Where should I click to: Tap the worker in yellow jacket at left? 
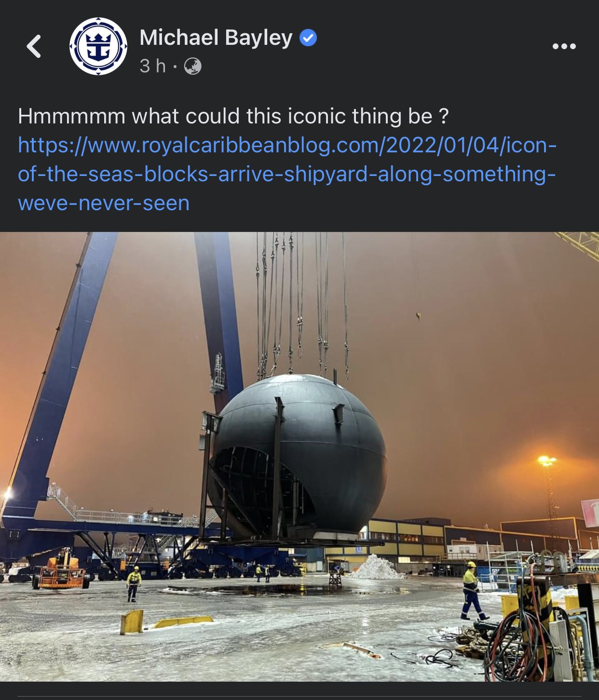click(x=134, y=584)
